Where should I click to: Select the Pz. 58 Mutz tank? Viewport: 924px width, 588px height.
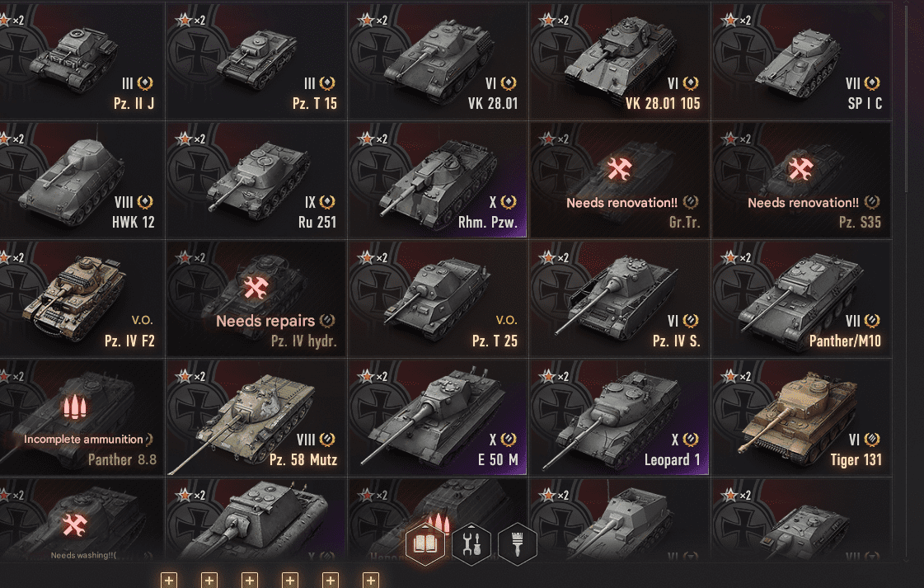pyautogui.click(x=256, y=417)
